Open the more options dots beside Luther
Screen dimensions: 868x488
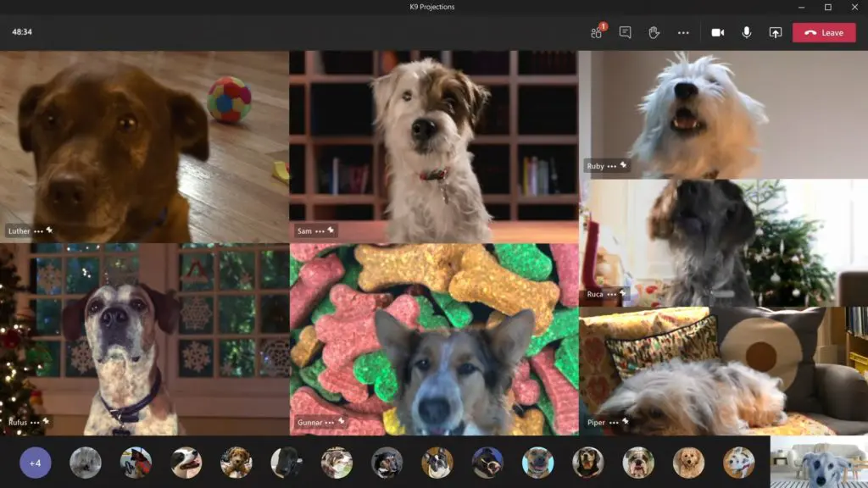38,231
